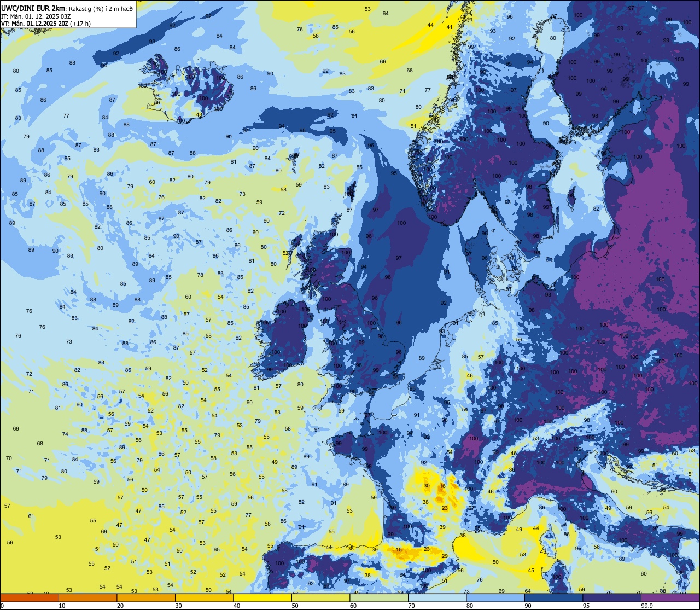Click the 10–20 orange legend swatch
The image size is (700, 610).
point(87,597)
